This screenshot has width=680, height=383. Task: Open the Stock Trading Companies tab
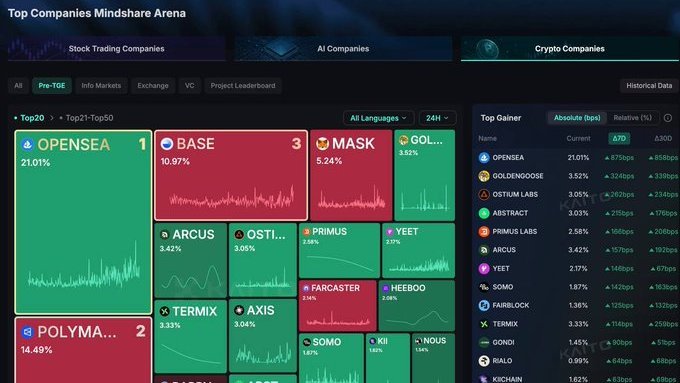[x=116, y=49]
